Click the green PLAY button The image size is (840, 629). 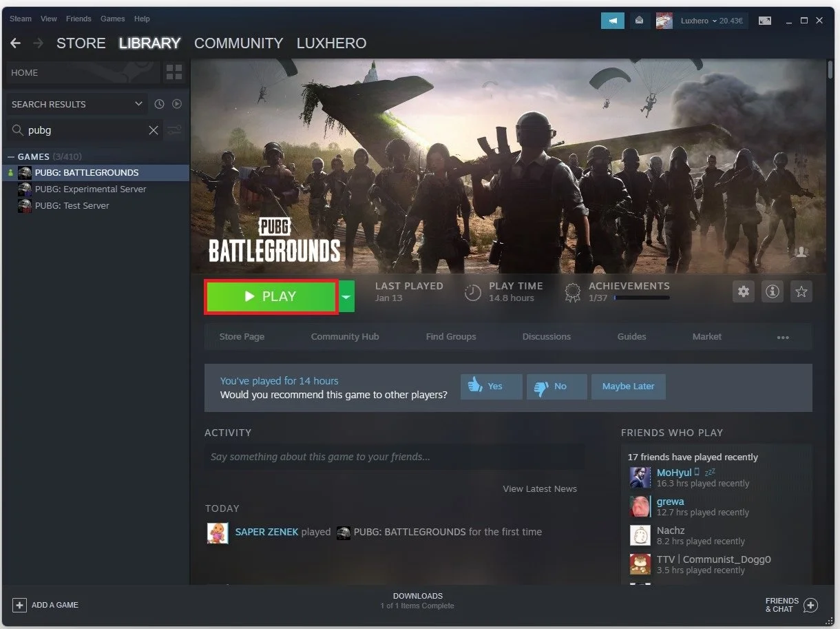[x=271, y=297]
